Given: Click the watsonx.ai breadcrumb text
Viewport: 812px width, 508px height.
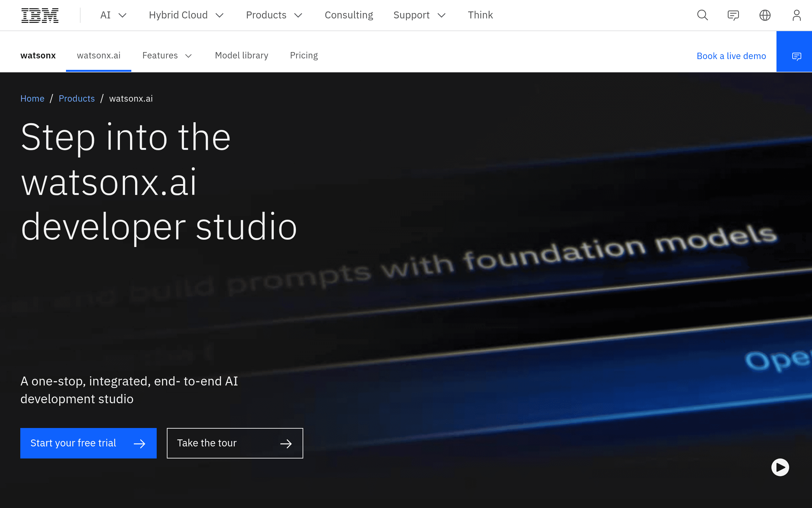Looking at the screenshot, I should [131, 98].
